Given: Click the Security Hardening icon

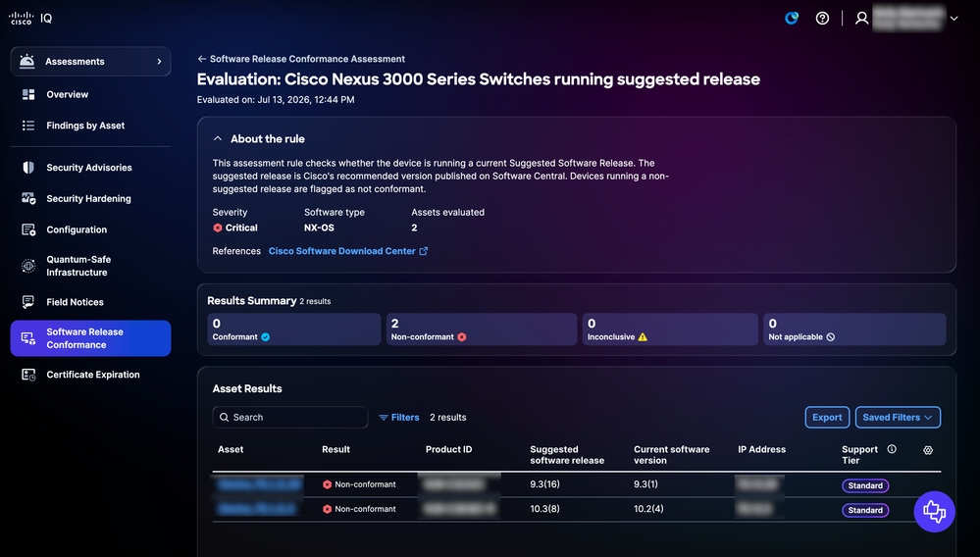Looking at the screenshot, I should (x=28, y=198).
